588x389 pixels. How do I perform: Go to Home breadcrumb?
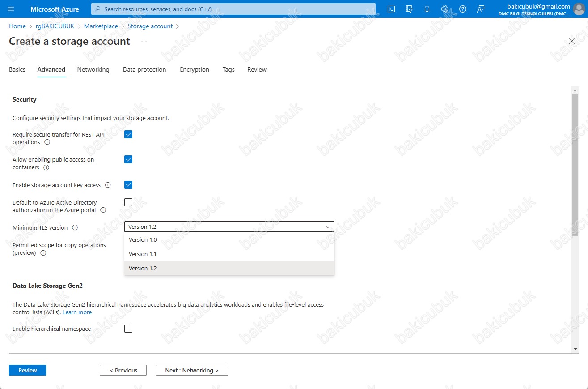pyautogui.click(x=17, y=26)
